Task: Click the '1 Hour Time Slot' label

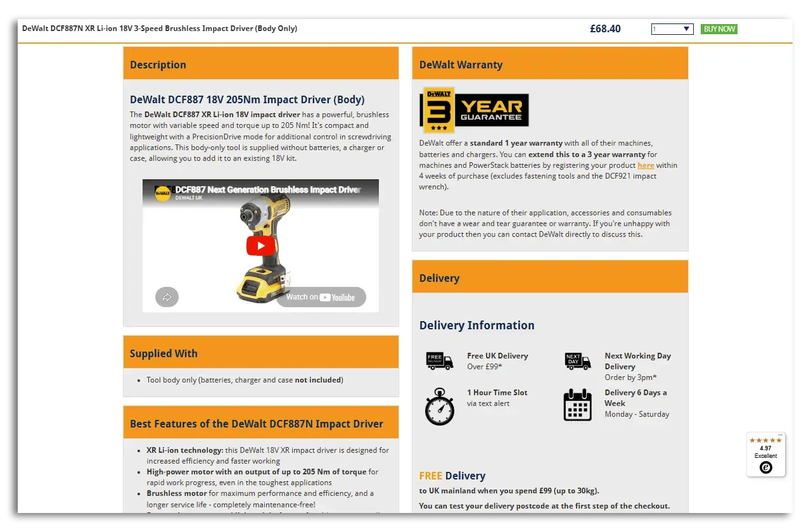Action: pyautogui.click(x=497, y=393)
